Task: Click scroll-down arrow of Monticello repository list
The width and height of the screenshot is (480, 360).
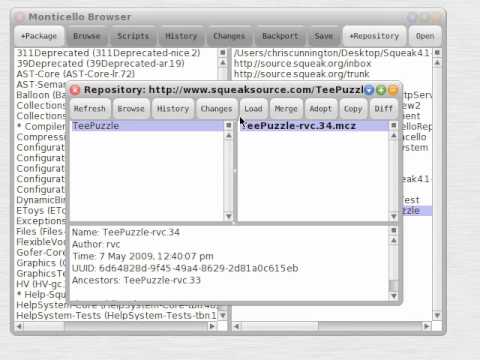Action: click(437, 315)
